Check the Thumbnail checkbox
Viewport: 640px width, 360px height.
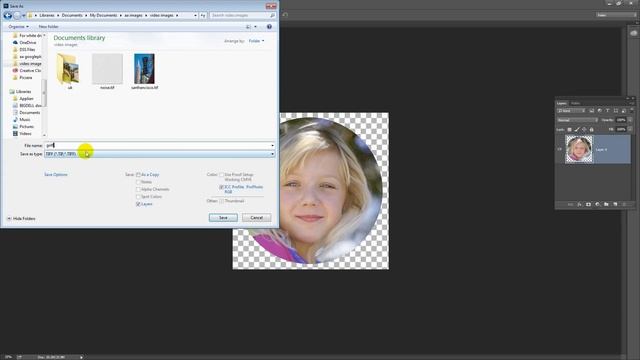point(222,201)
